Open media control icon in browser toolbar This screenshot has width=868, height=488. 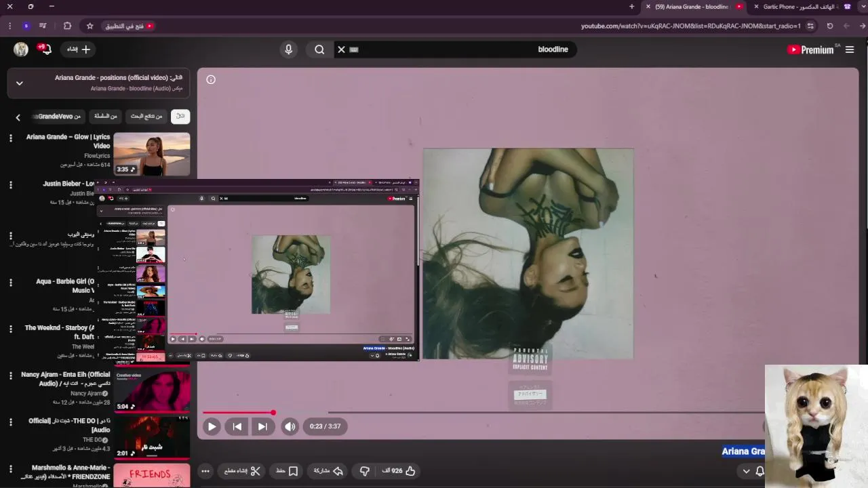[43, 26]
